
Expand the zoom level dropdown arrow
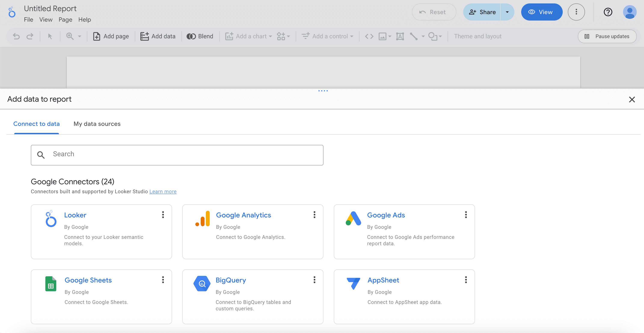[x=80, y=37]
